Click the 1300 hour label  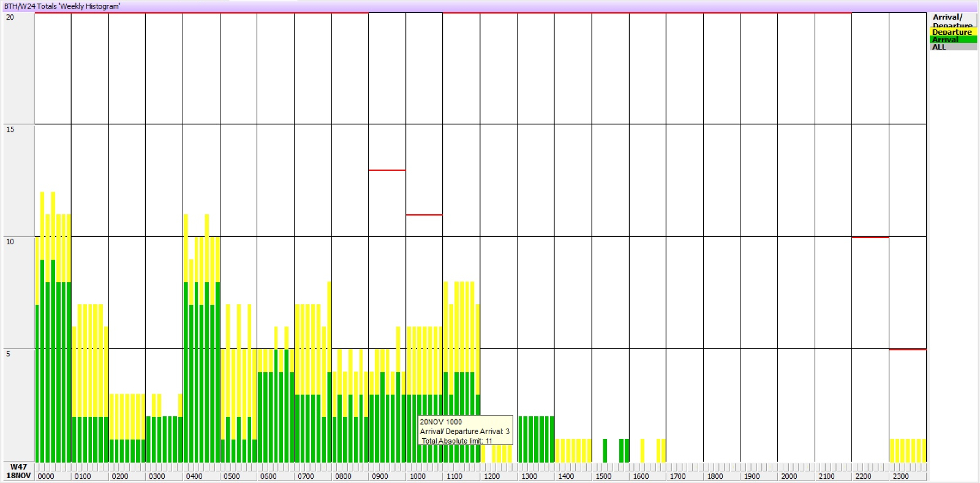point(529,476)
